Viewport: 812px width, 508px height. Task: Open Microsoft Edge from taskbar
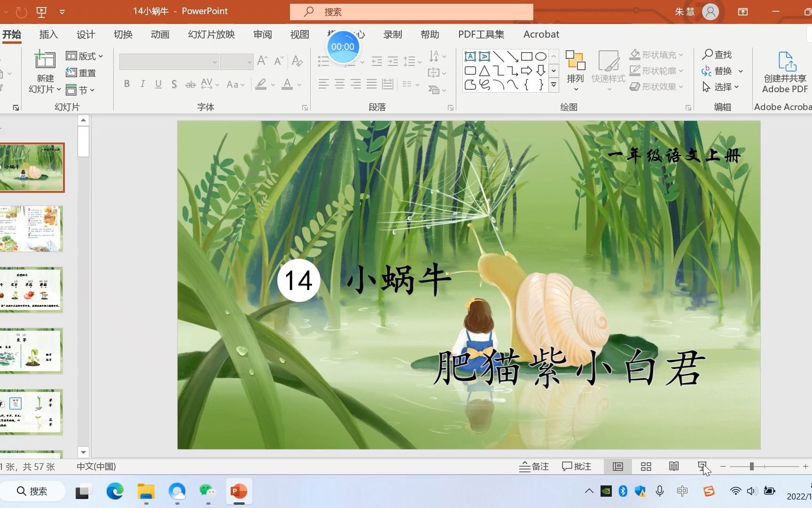coord(115,492)
